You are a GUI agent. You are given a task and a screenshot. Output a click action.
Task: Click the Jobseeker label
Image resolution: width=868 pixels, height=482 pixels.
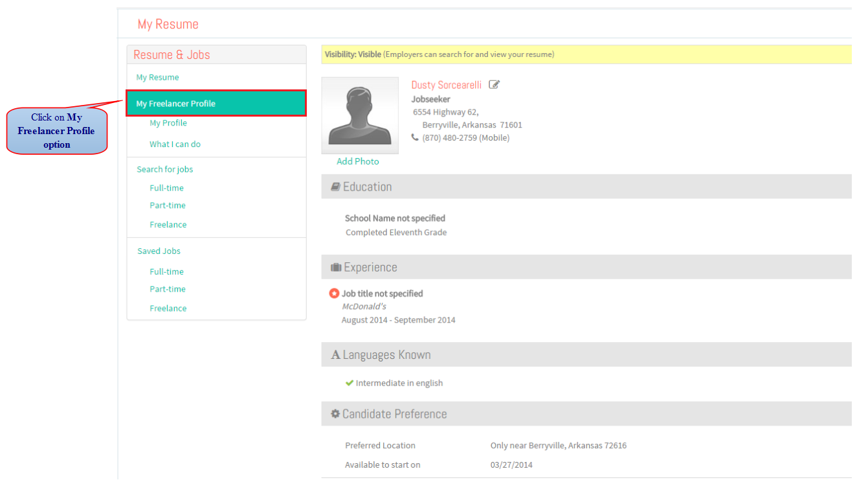point(430,99)
